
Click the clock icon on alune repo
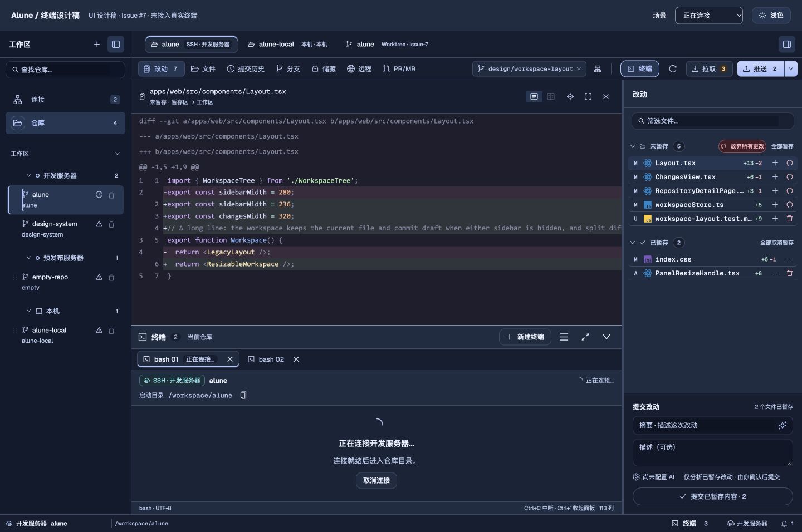coord(99,195)
